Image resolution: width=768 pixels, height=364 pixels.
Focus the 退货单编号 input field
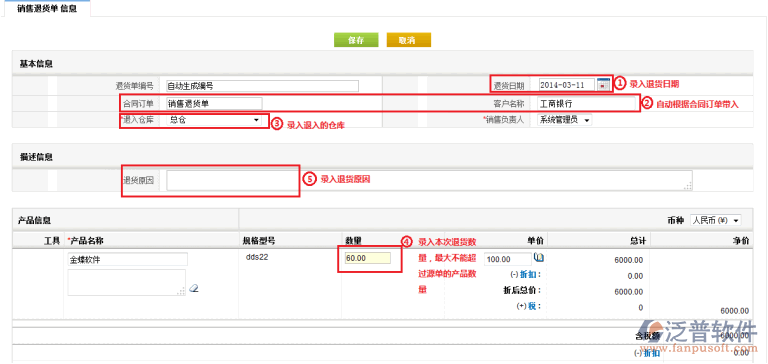pyautogui.click(x=262, y=86)
